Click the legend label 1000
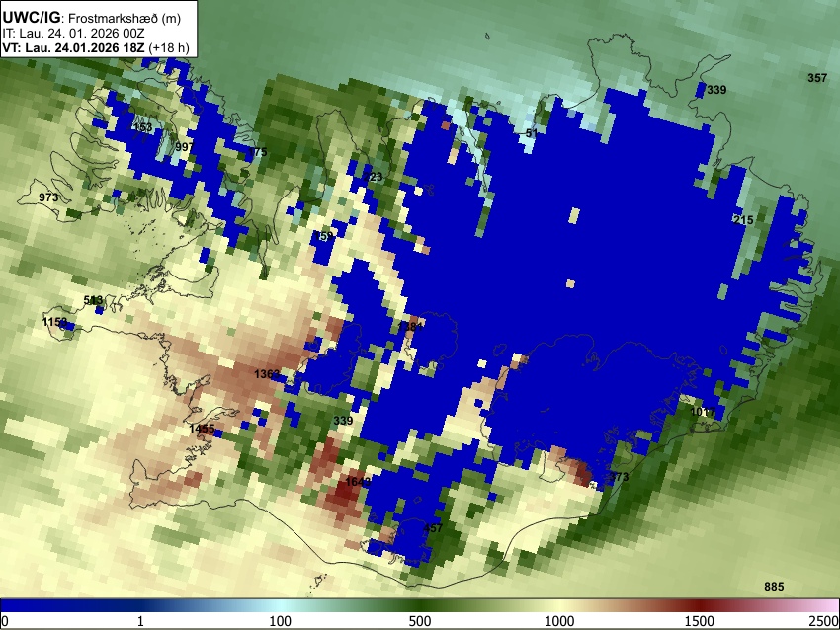 (559, 621)
